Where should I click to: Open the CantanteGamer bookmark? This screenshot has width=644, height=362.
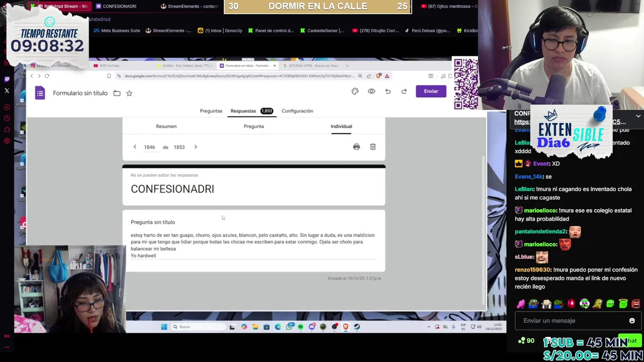(x=321, y=31)
